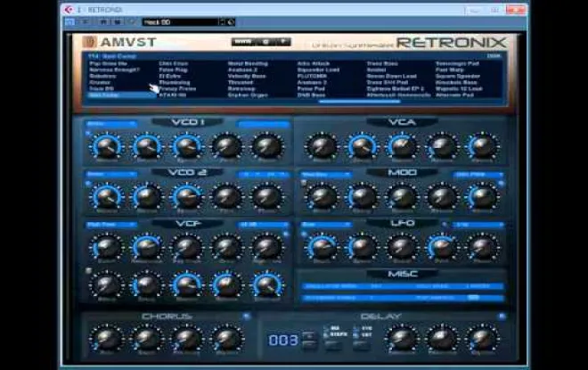The width and height of the screenshot is (588, 370).
Task: Open the VCO 2 waveform dropdown
Action: click(111, 174)
